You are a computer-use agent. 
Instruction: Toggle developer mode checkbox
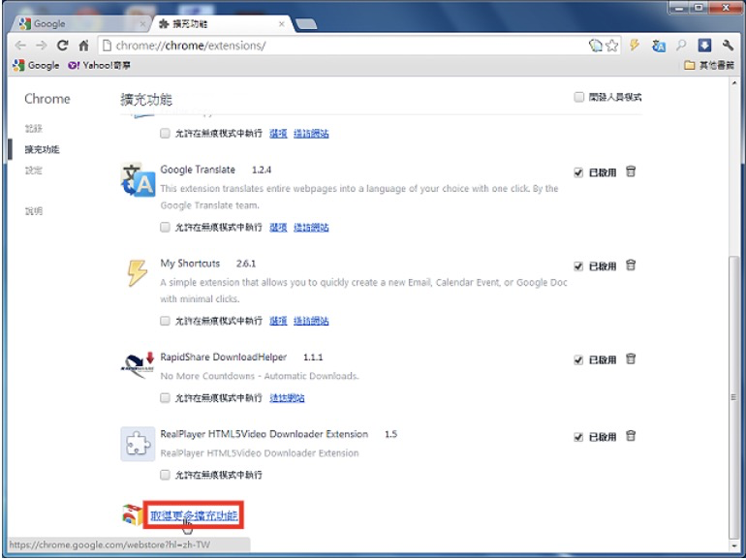(579, 97)
